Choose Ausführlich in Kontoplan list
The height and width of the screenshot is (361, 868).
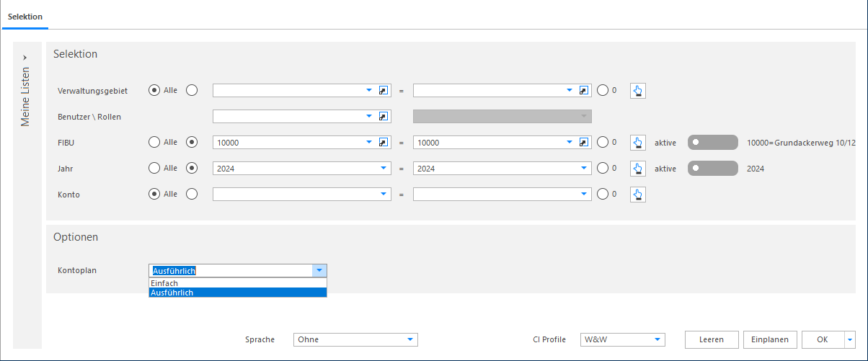tap(238, 293)
